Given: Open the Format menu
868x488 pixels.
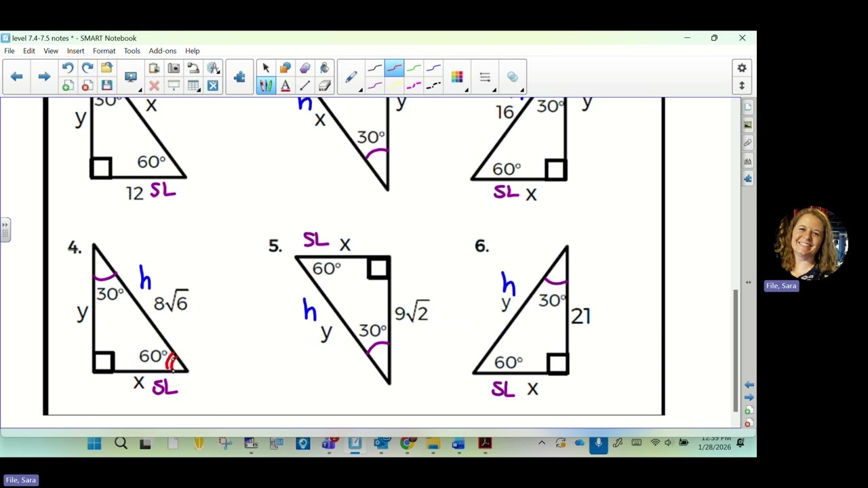Looking at the screenshot, I should click(x=104, y=51).
